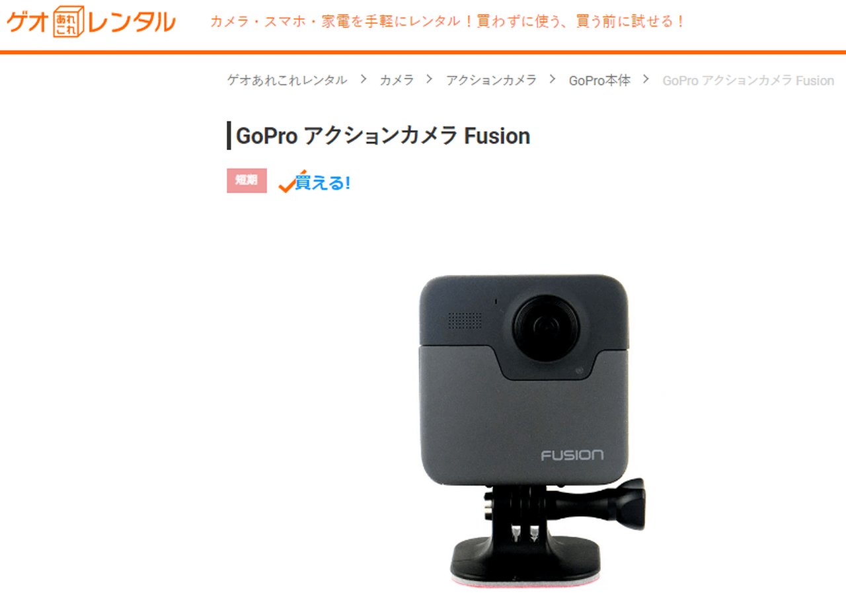The image size is (846, 616).
Task: Click the speaker grille on the camera
Action: (465, 321)
